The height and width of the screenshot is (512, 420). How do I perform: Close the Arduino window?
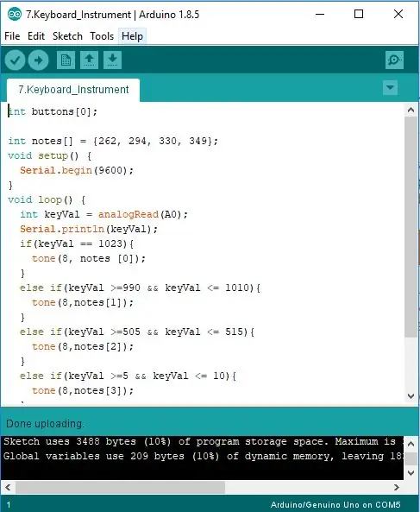(398, 14)
